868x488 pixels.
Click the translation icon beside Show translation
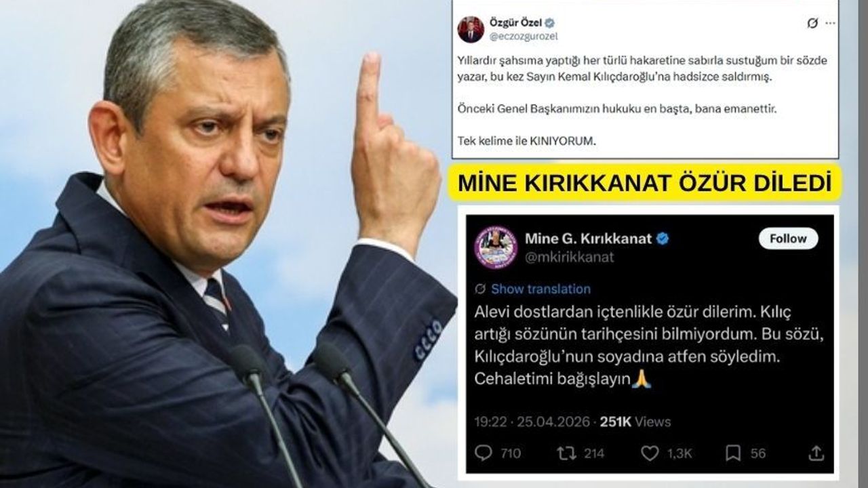(481, 289)
